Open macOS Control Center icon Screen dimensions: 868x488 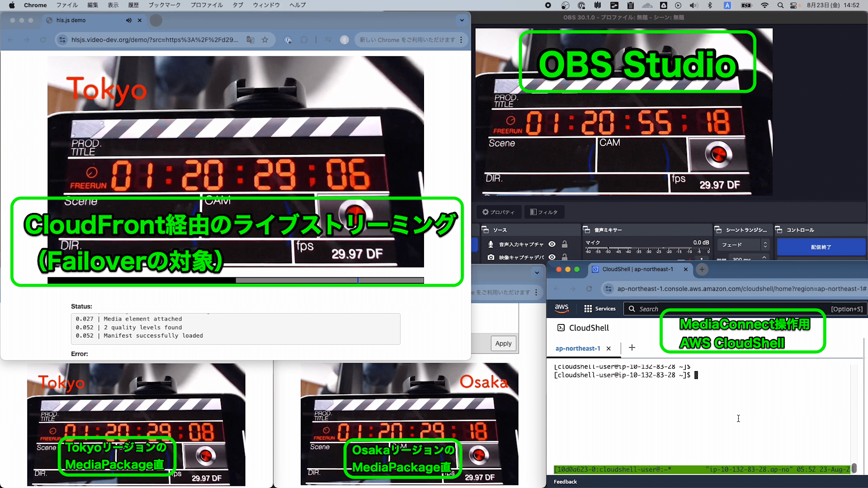tap(794, 5)
